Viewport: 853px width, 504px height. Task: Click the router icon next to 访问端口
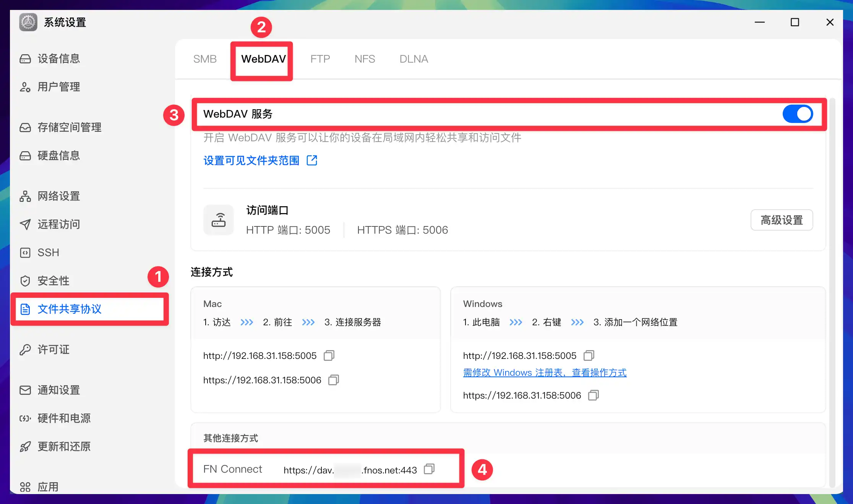click(x=219, y=220)
